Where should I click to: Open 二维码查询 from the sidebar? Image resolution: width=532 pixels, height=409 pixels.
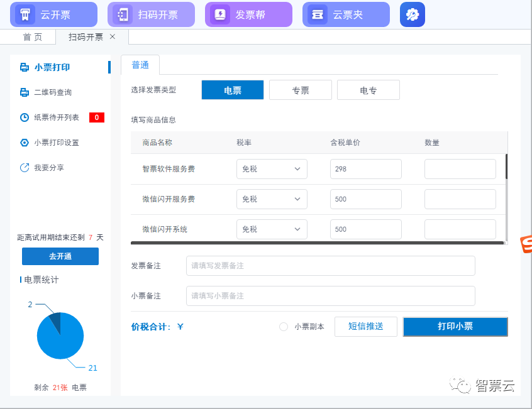pyautogui.click(x=52, y=92)
